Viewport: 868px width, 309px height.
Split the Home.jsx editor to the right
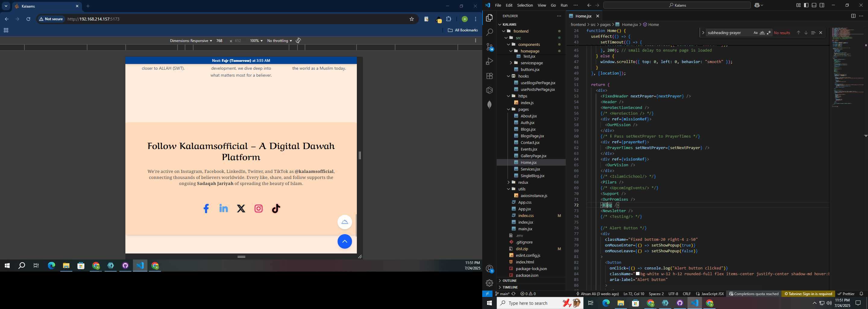[853, 16]
